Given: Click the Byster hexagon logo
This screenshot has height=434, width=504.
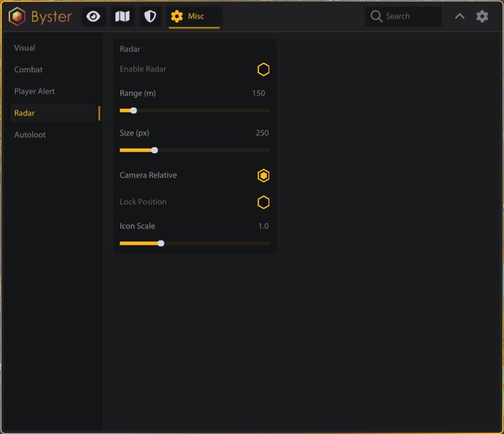Looking at the screenshot, I should [x=17, y=16].
